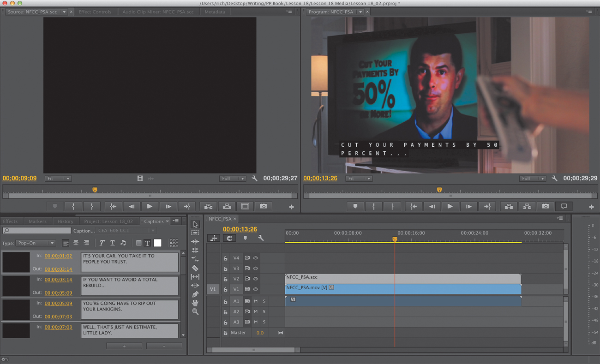Open Program monitor settings wrench
600x364 pixels.
(554, 179)
